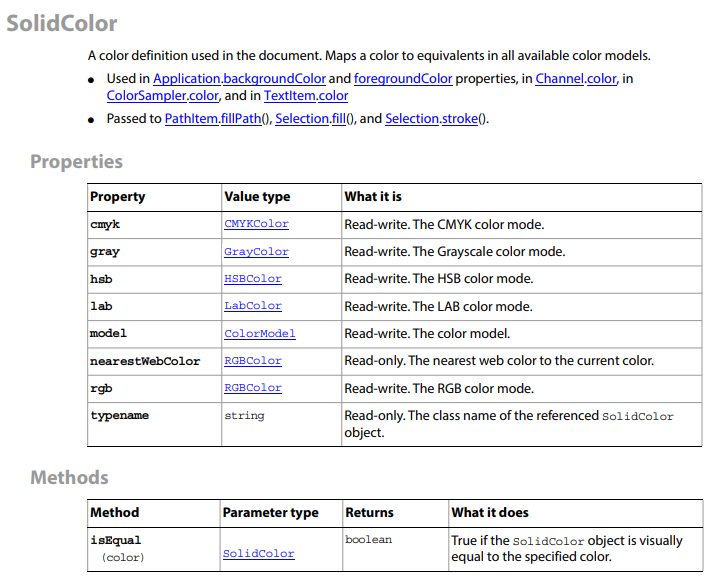Click the 'Method' column header
715x580 pixels.
114,513
